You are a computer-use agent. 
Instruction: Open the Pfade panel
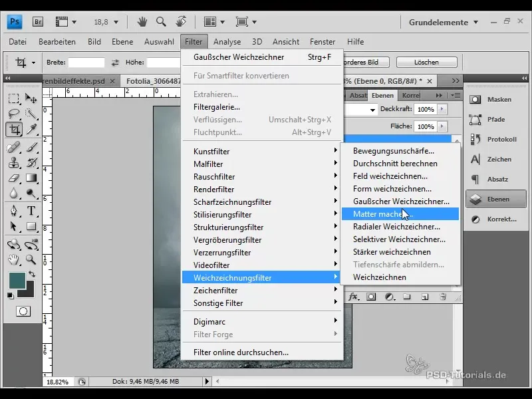(x=495, y=120)
